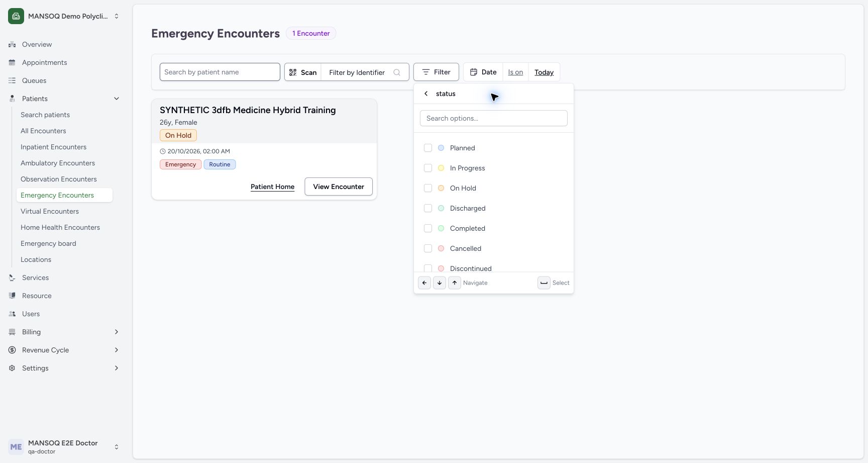Go back from status filter menu
The width and height of the screenshot is (868, 463).
[x=426, y=94]
